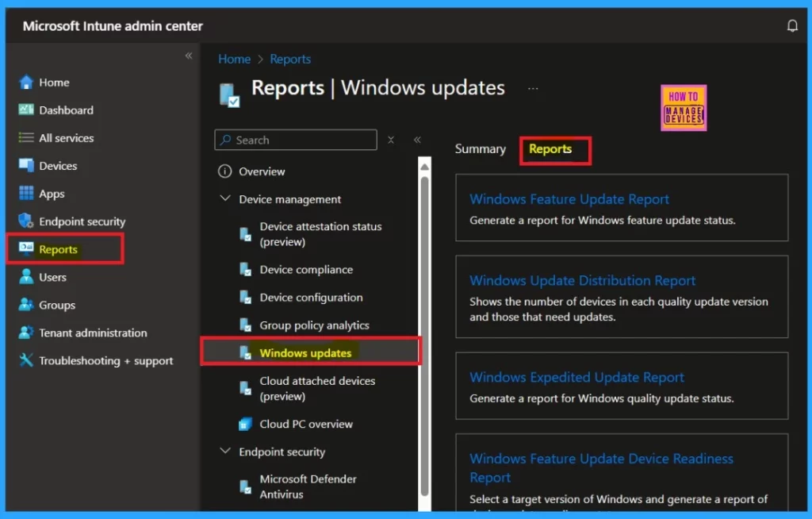812x519 pixels.
Task: Clear the search with the X icon
Action: point(391,140)
